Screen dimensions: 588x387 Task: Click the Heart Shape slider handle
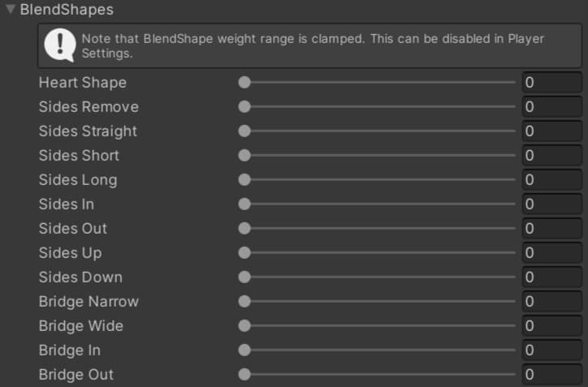[244, 83]
